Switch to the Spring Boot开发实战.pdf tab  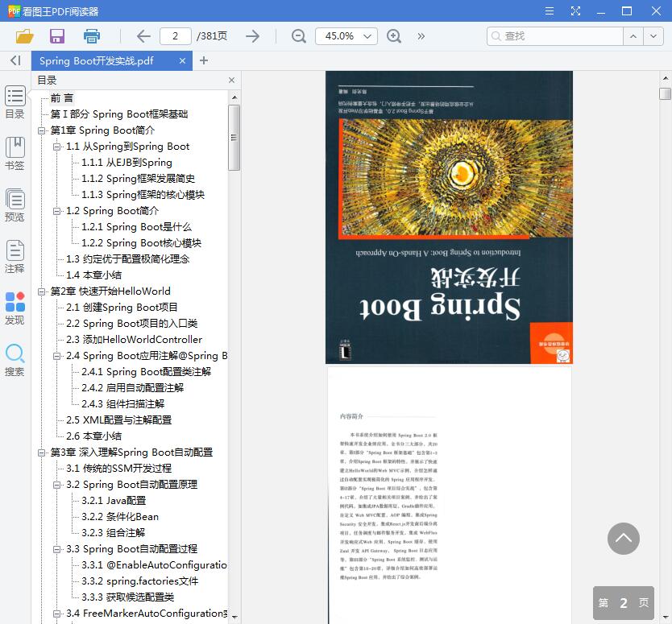click(x=97, y=61)
